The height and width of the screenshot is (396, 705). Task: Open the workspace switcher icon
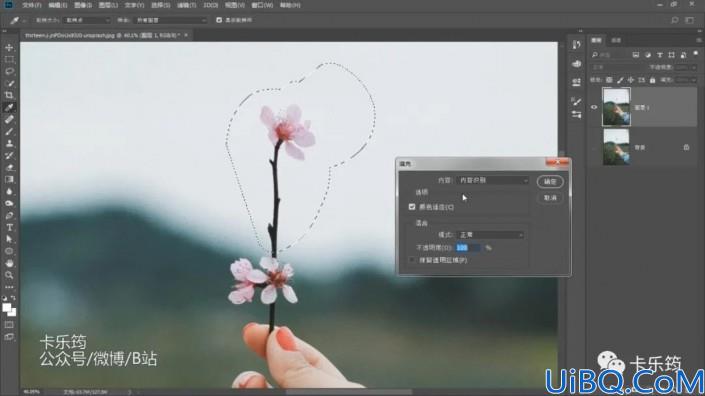click(x=690, y=20)
